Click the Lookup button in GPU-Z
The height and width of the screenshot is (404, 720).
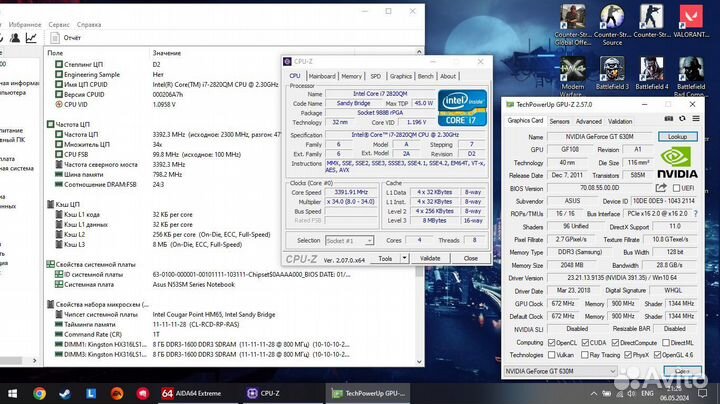coord(677,137)
